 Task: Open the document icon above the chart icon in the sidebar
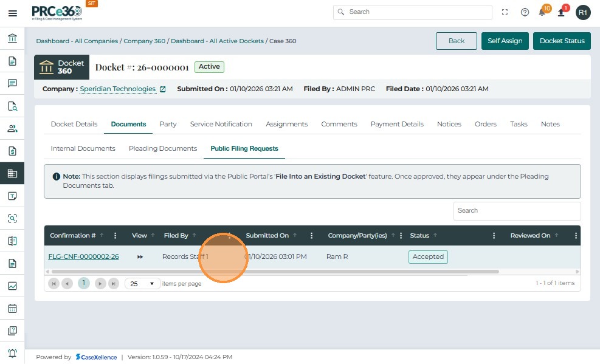tap(12, 264)
